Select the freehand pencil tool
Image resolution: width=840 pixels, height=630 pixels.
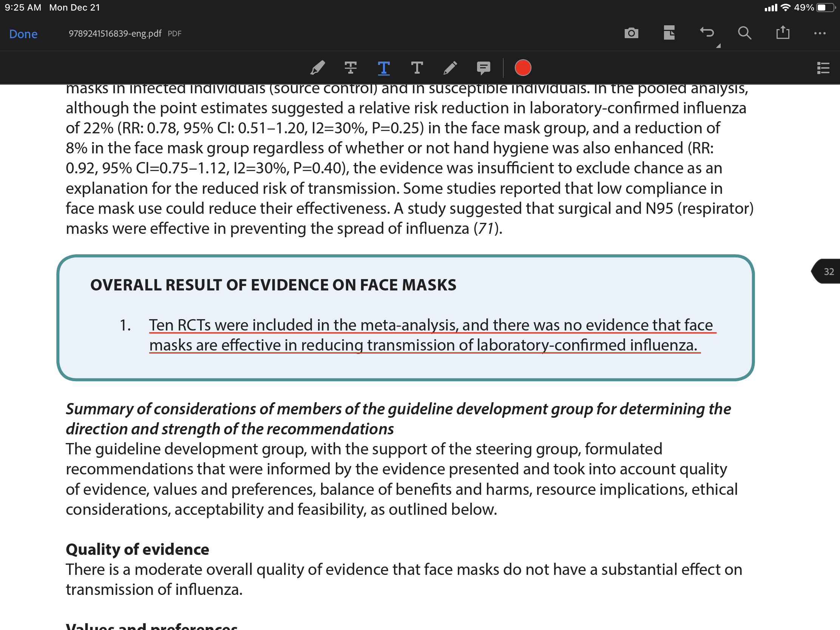point(450,68)
